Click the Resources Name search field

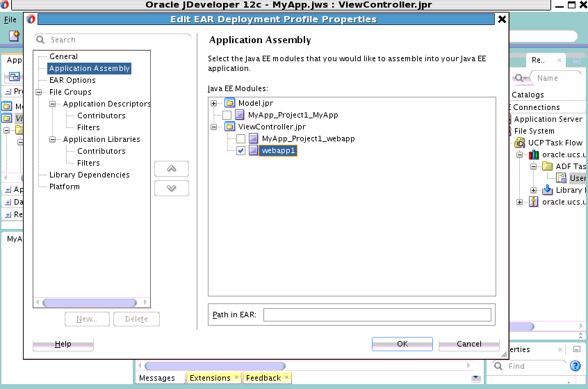click(557, 78)
